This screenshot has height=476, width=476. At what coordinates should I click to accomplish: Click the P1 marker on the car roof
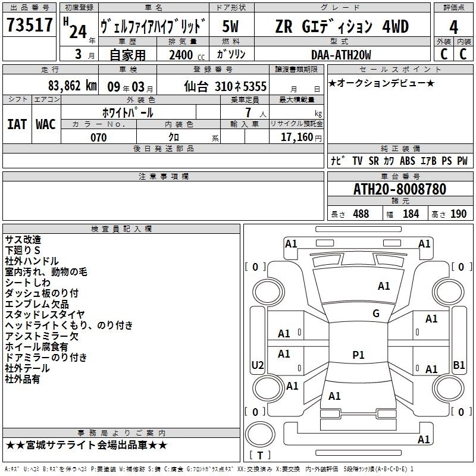click(x=358, y=355)
